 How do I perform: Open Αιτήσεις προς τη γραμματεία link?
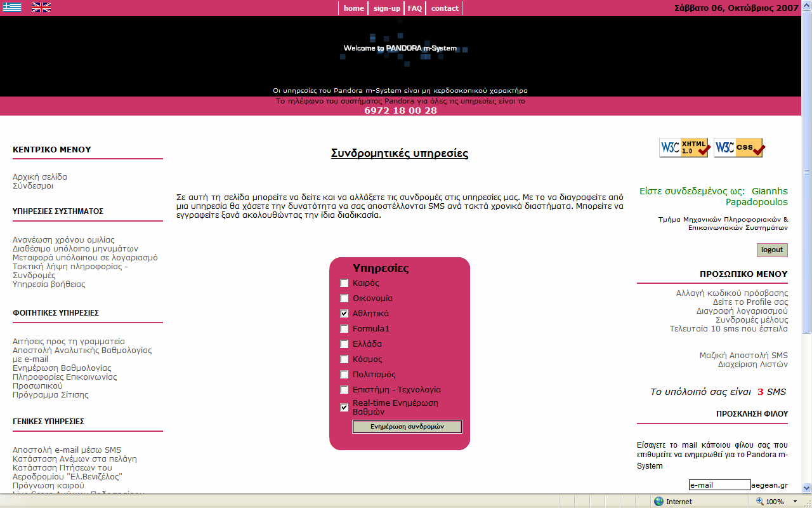click(69, 342)
